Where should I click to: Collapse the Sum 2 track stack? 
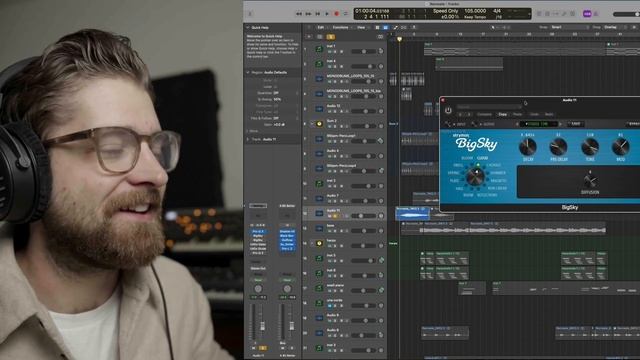coord(313,124)
